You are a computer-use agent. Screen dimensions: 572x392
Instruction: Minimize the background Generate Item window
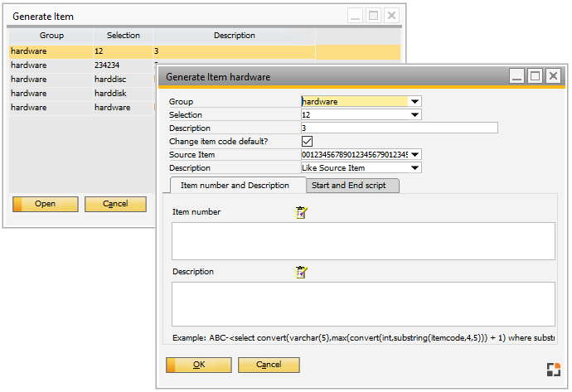point(355,16)
